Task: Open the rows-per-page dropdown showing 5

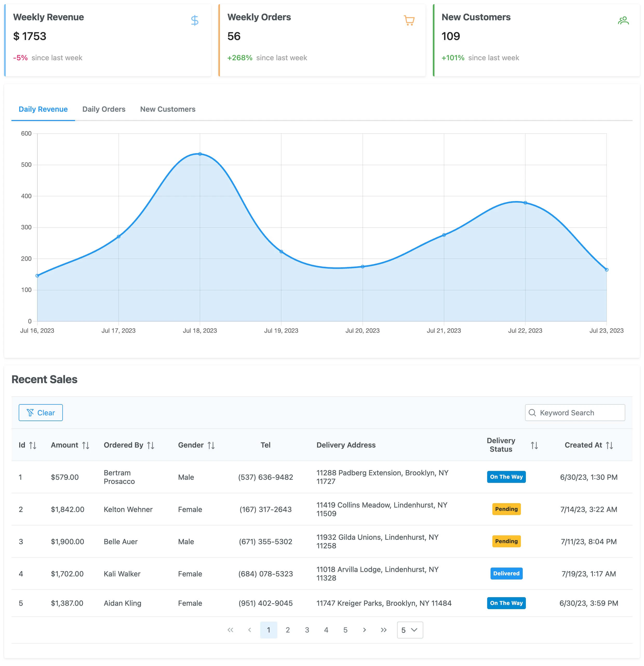Action: click(x=410, y=630)
